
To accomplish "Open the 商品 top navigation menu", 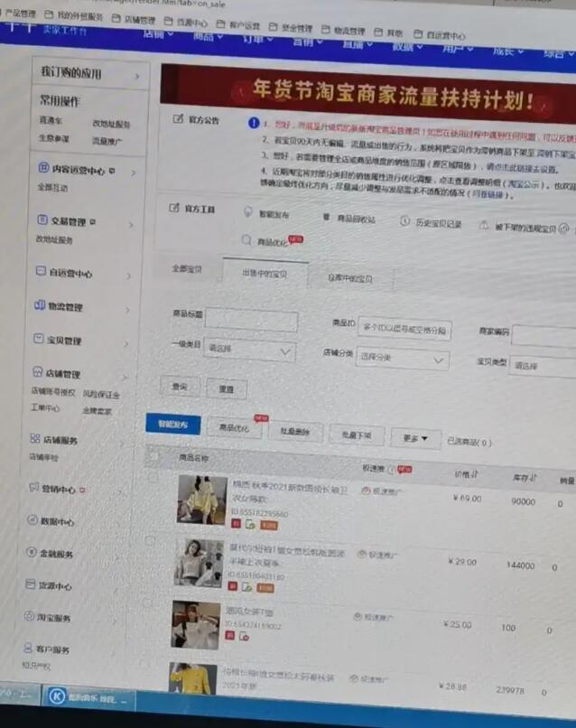I will pyautogui.click(x=208, y=37).
